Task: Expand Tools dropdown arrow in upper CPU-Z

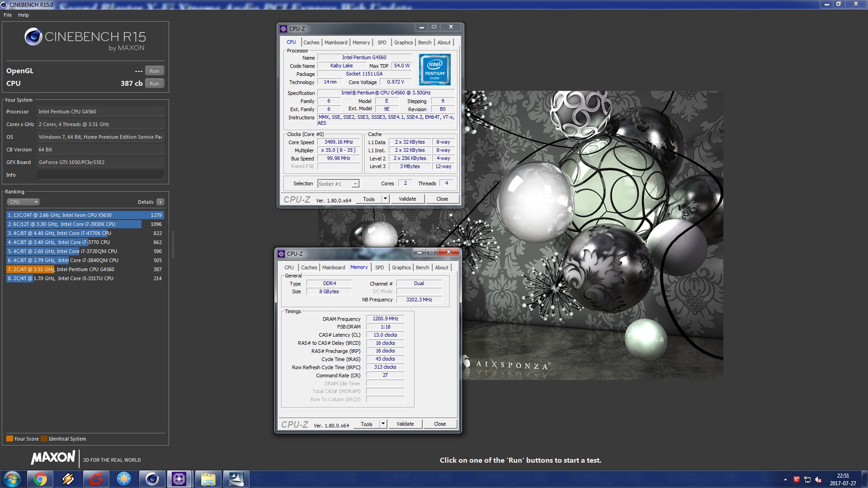Action: point(385,199)
